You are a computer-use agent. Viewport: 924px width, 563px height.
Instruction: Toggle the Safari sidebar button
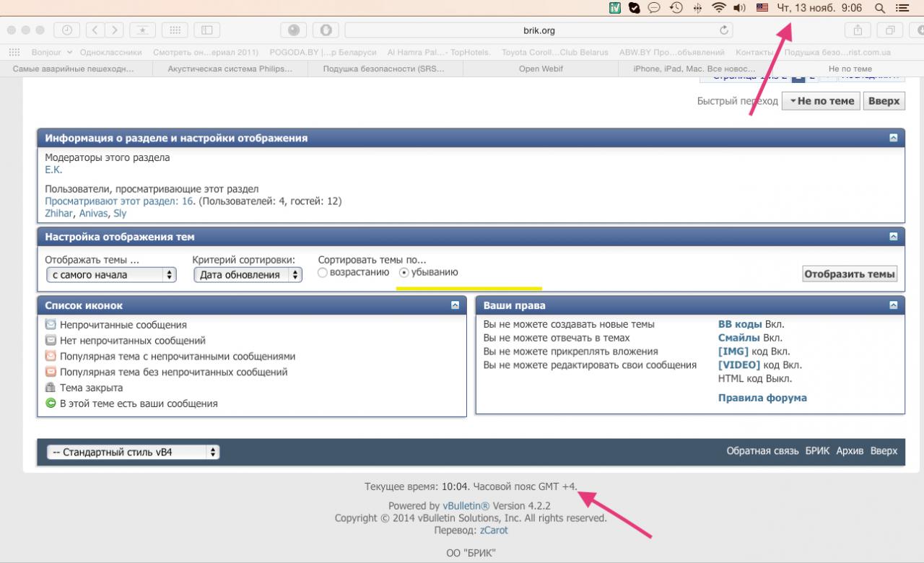207,30
